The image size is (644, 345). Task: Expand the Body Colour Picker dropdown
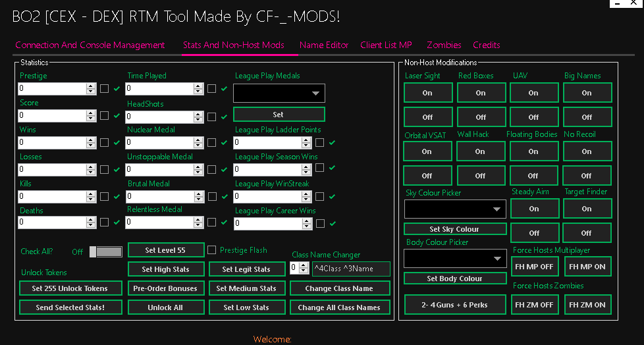[x=456, y=258]
